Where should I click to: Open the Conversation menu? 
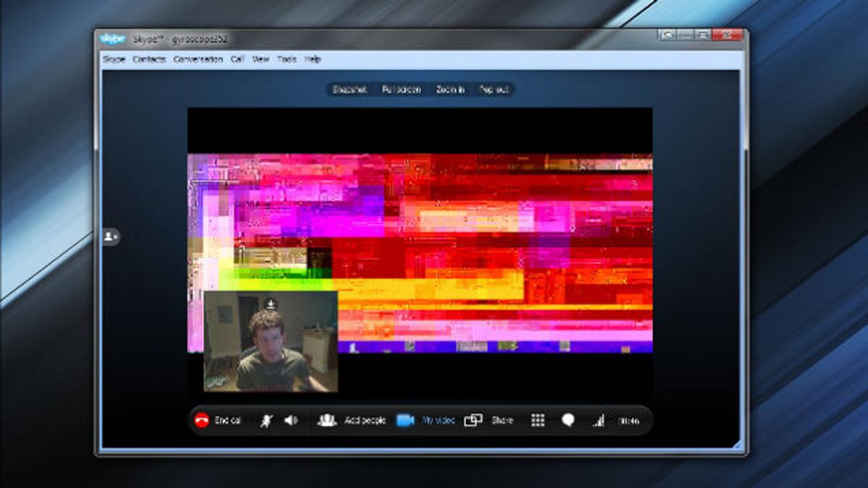pos(198,59)
